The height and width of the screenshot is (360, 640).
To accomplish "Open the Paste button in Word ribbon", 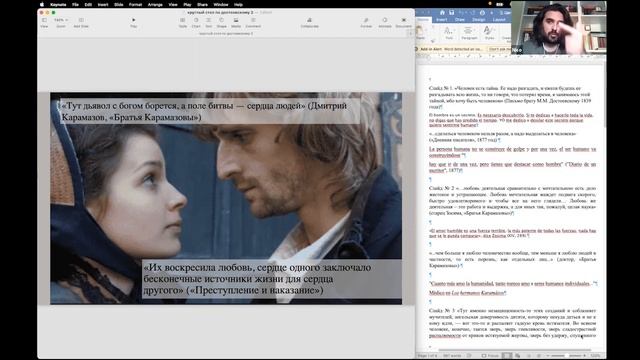I will (420, 33).
